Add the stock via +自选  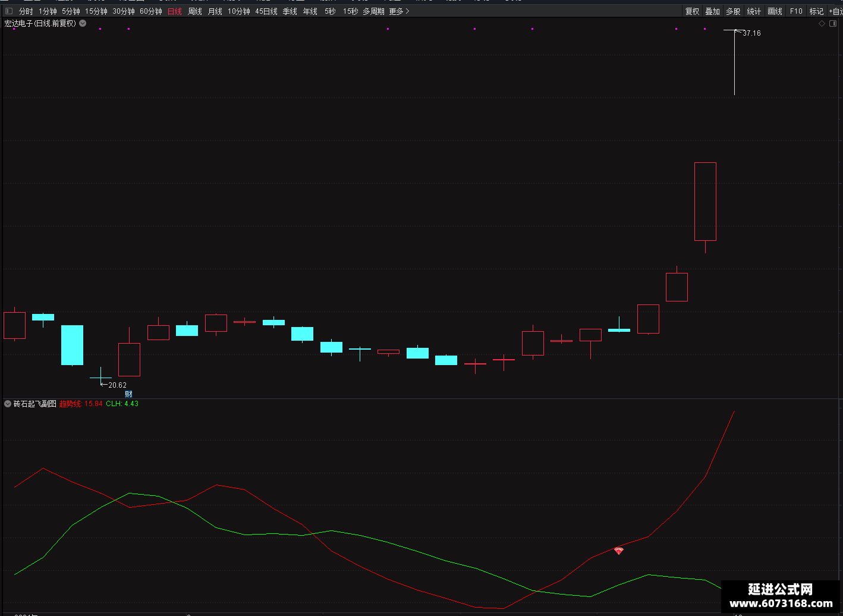click(836, 11)
